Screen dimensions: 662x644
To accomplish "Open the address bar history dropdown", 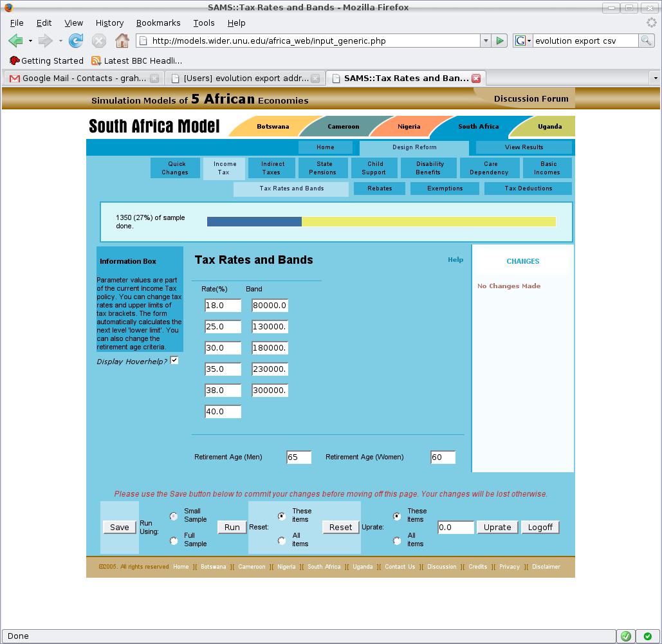I will [x=486, y=40].
